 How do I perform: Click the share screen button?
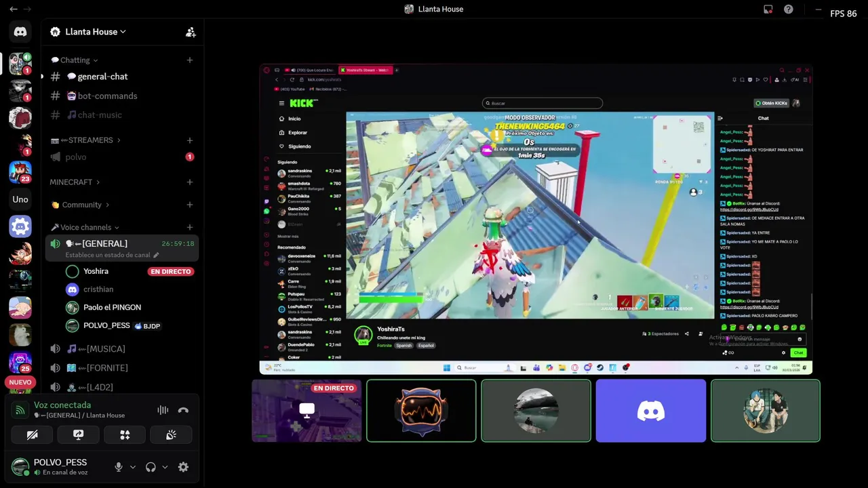point(79,435)
